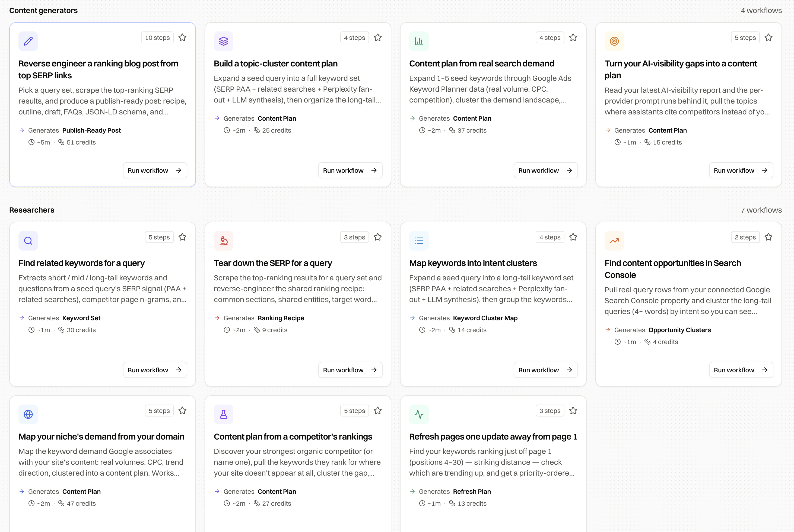Viewport: 794px width, 532px height.
Task: Click 'Ranking Recipe' output label
Action: (281, 318)
